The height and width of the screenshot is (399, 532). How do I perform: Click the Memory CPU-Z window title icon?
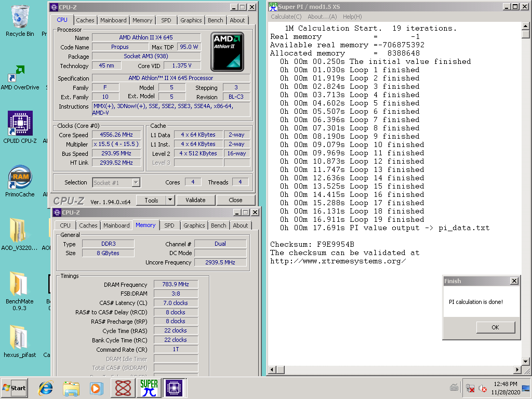(57, 212)
